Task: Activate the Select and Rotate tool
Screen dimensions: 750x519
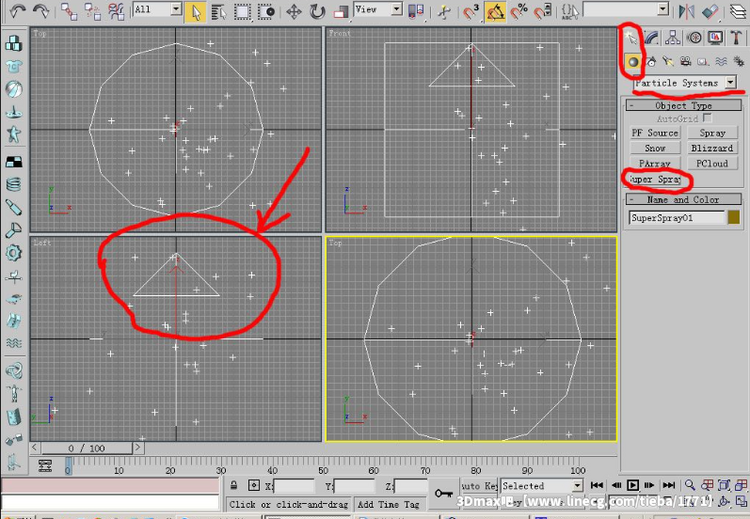Action: point(317,12)
